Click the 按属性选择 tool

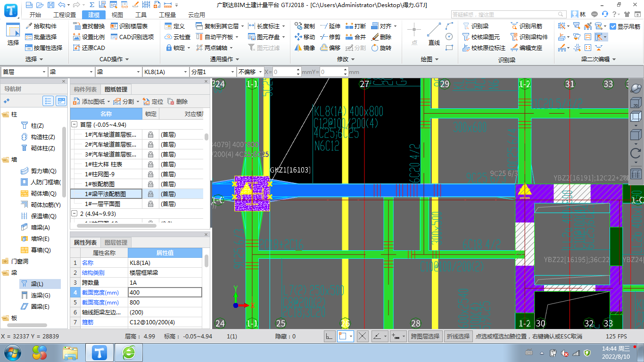click(x=44, y=48)
